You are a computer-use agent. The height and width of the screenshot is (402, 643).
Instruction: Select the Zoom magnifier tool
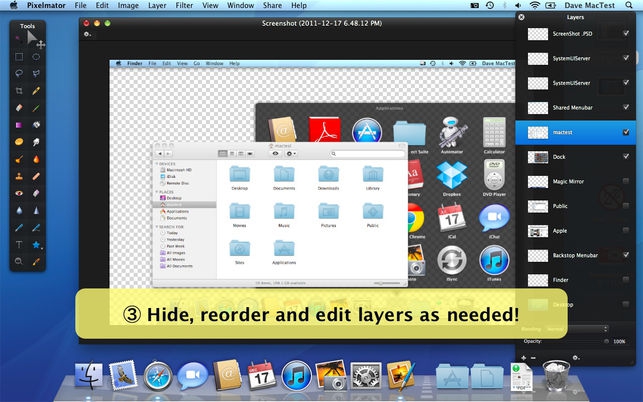(x=19, y=261)
